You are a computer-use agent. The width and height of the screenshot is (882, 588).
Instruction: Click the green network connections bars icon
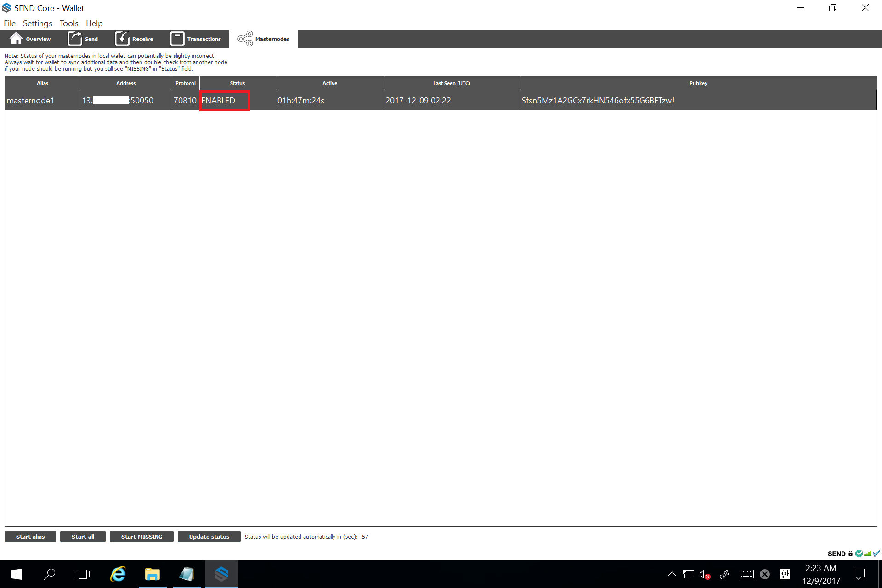click(868, 554)
